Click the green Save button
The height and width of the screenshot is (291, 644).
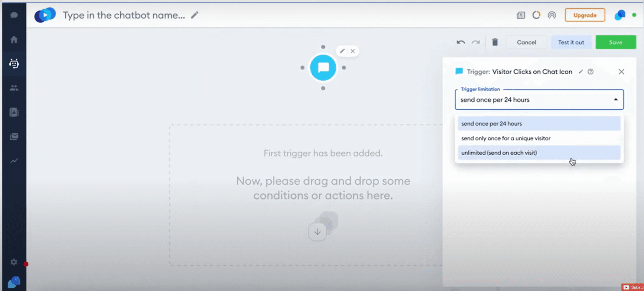click(615, 42)
